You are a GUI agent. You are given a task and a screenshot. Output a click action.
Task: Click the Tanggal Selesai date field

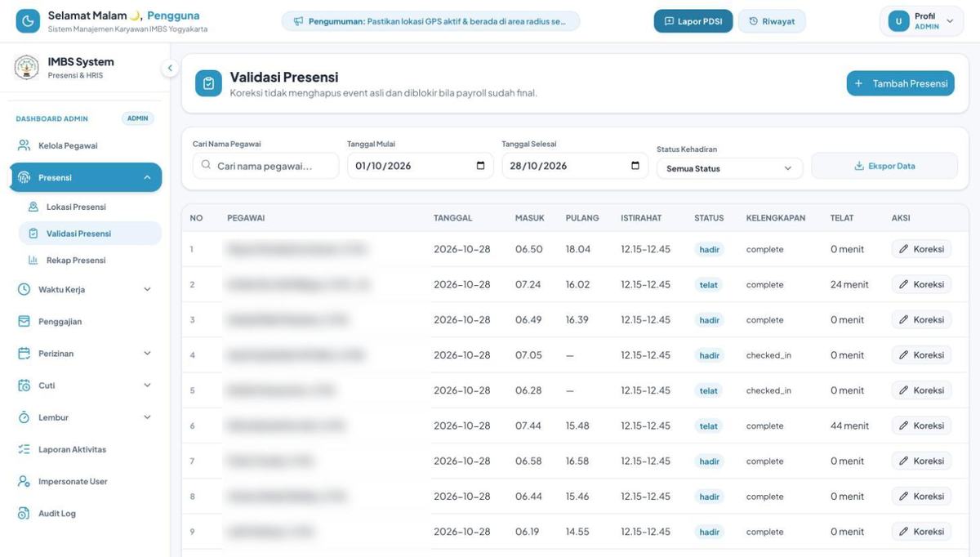(x=575, y=166)
